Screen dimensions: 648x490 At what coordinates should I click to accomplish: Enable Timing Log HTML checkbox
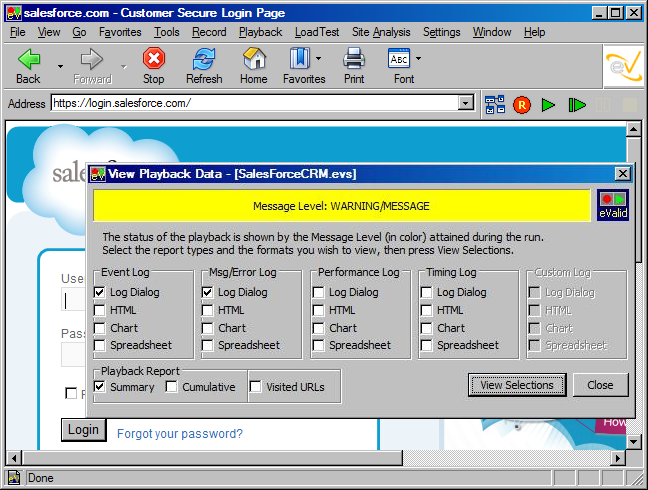[x=426, y=310]
